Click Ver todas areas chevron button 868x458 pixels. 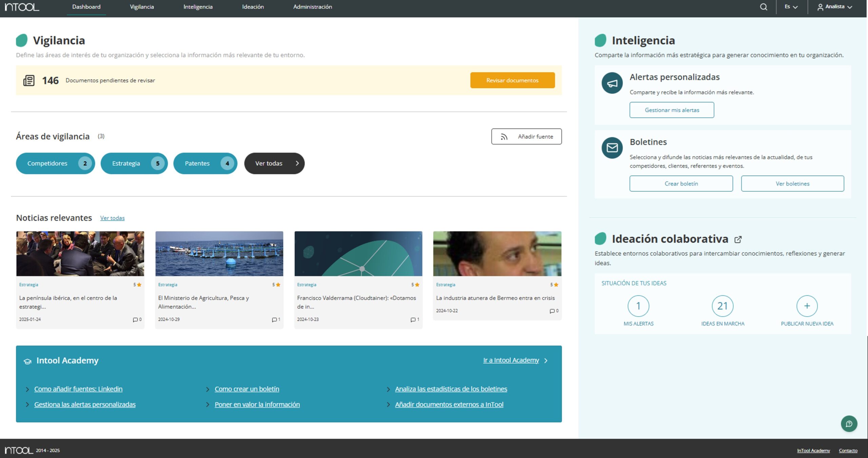pos(274,163)
